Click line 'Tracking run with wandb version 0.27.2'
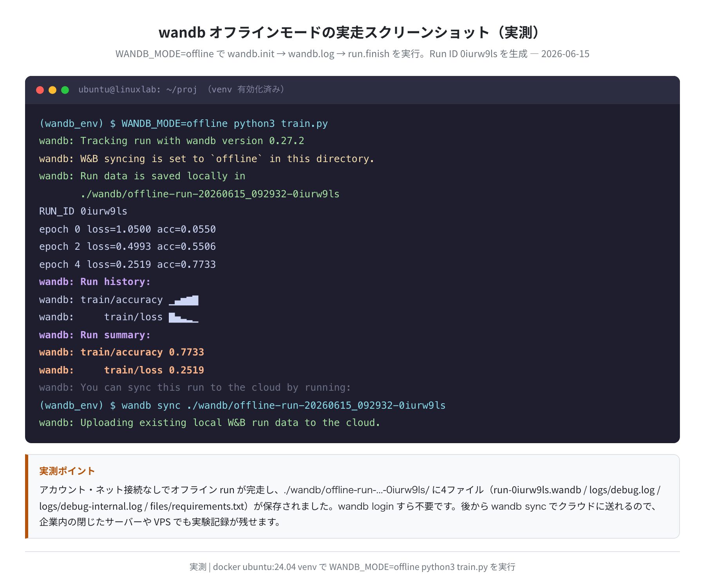This screenshot has width=705, height=588. [x=192, y=141]
